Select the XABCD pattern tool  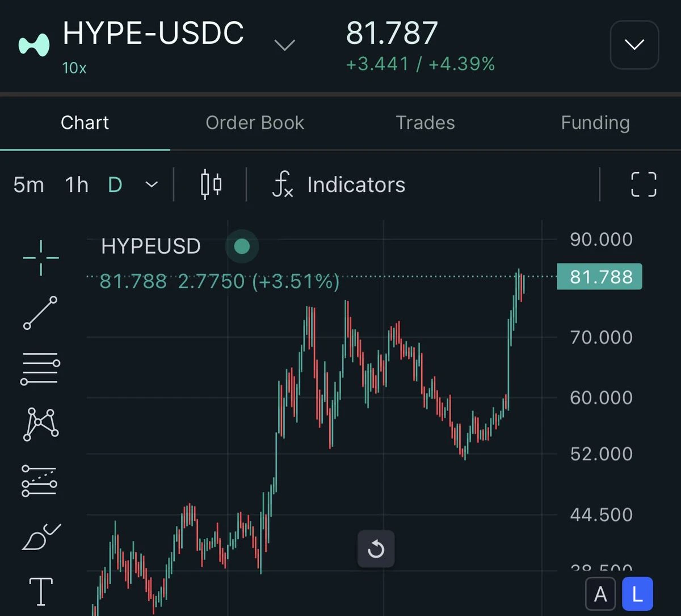coord(41,424)
